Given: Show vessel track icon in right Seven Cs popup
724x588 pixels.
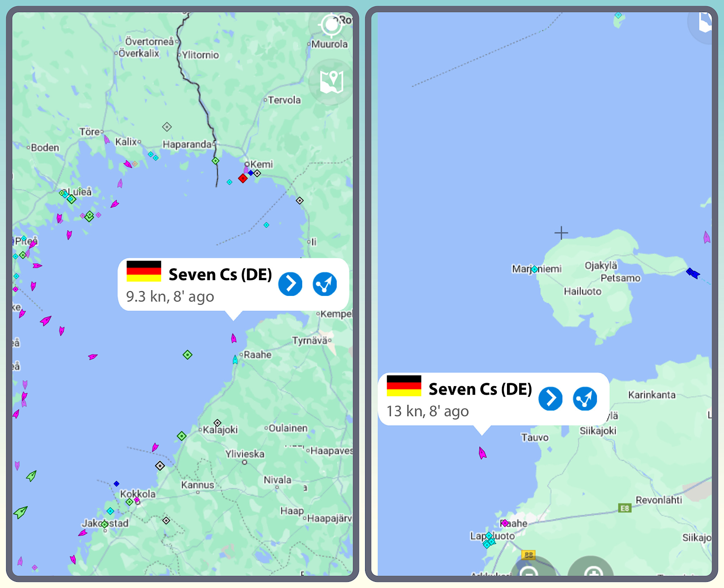Looking at the screenshot, I should tap(585, 399).
